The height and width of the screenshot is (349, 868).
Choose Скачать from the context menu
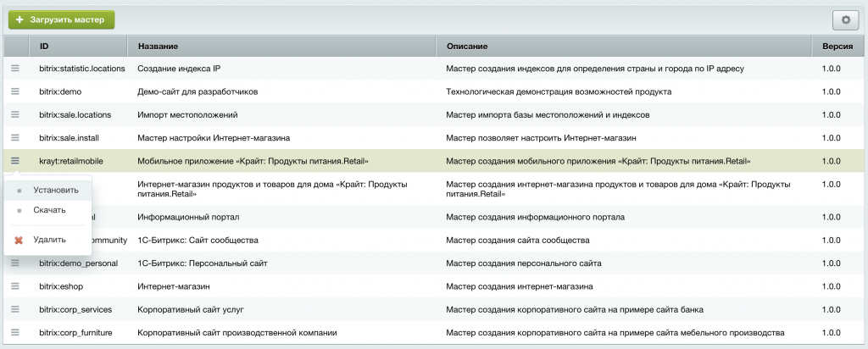click(47, 210)
